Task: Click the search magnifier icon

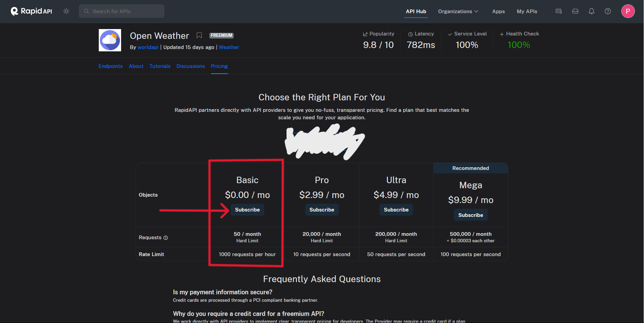Action: click(x=87, y=11)
